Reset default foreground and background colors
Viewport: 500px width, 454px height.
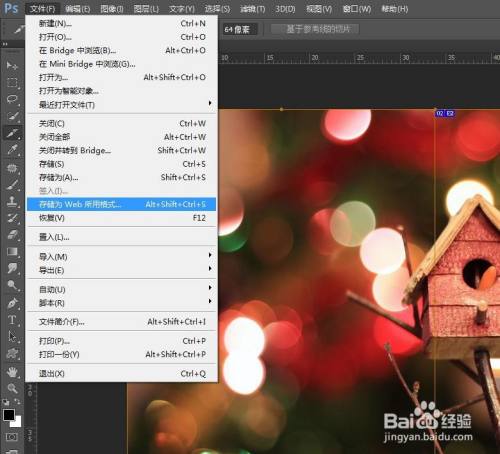6,402
